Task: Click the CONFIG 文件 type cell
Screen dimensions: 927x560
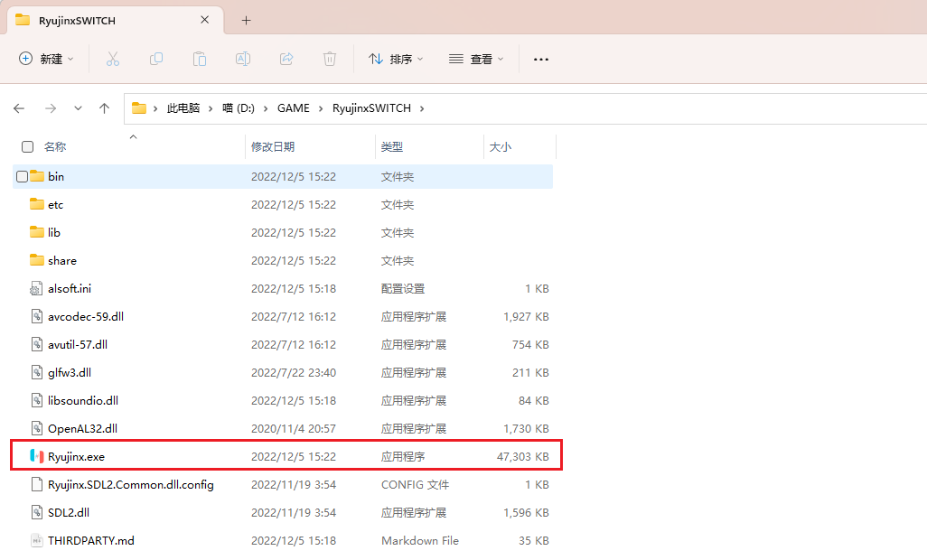Action: (415, 484)
